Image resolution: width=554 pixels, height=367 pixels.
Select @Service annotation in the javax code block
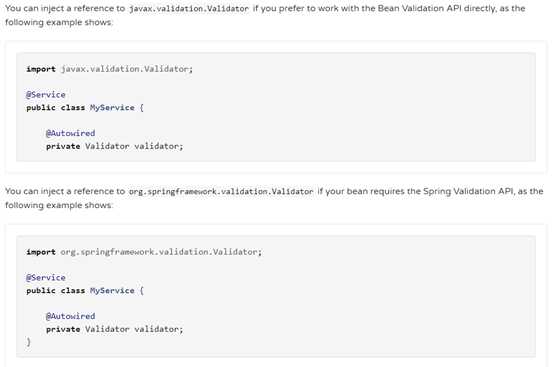point(46,95)
